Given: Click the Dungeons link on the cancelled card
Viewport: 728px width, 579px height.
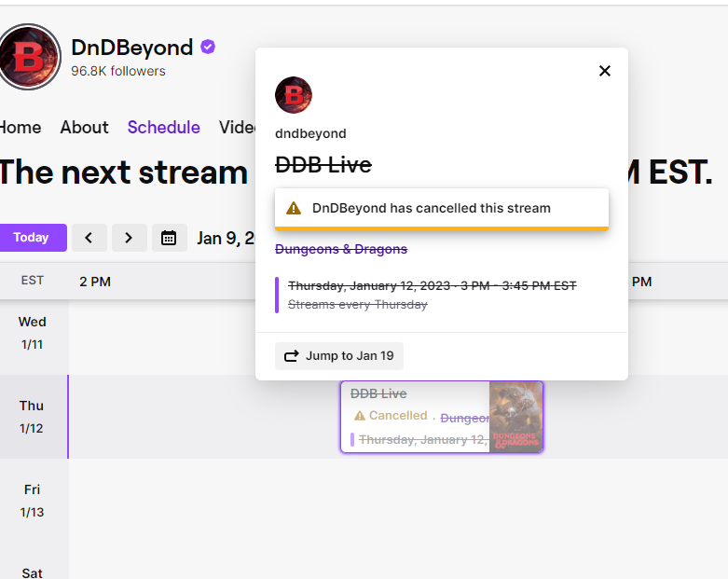Looking at the screenshot, I should click(464, 419).
